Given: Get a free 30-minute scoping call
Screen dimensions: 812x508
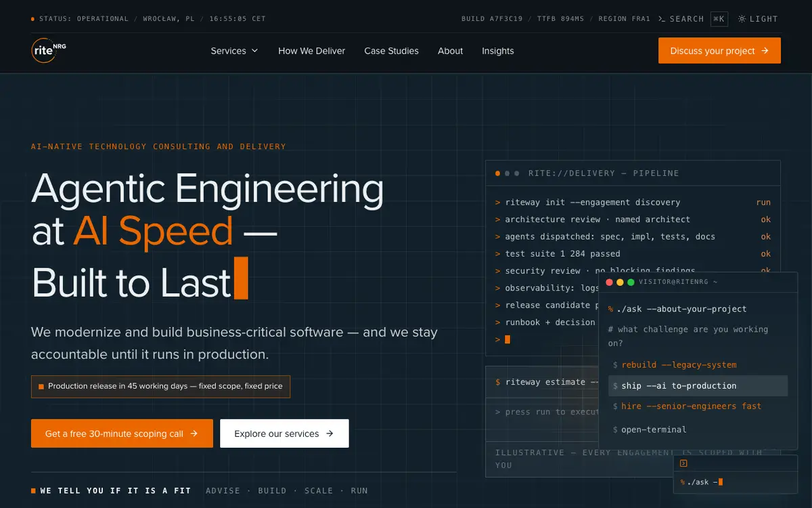Looking at the screenshot, I should [122, 433].
